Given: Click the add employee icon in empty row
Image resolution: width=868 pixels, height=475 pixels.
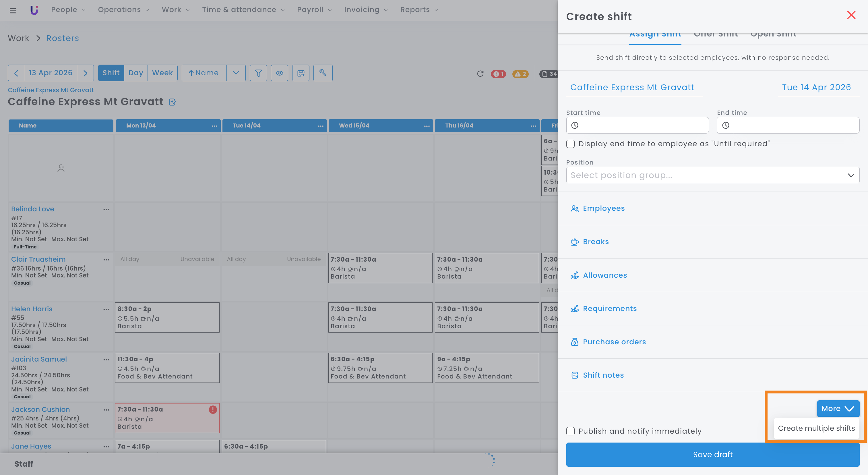Looking at the screenshot, I should pyautogui.click(x=61, y=168).
